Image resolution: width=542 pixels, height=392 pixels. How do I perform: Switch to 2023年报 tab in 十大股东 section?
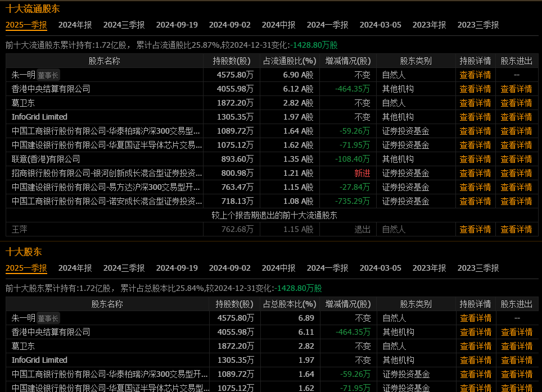click(429, 268)
